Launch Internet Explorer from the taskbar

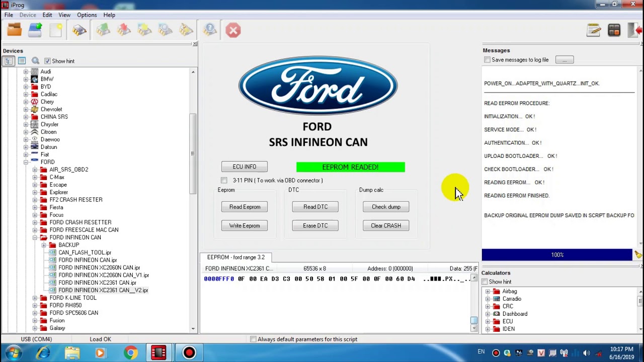(43, 353)
